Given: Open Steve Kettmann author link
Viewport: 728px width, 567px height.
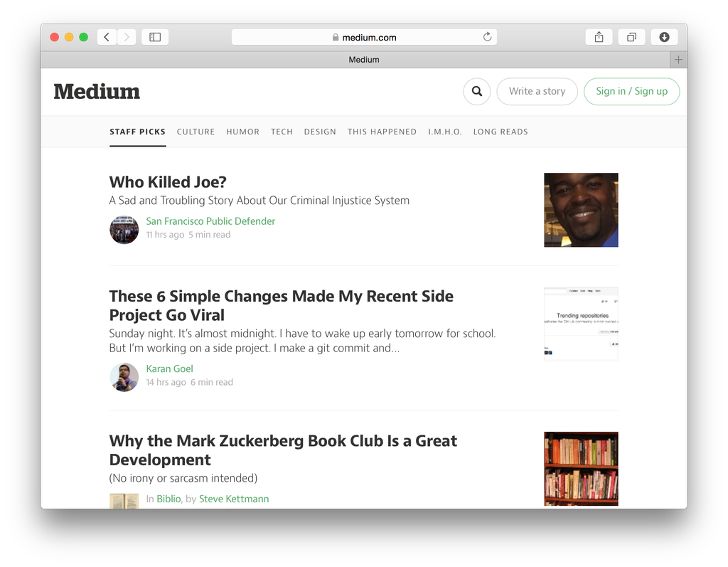Looking at the screenshot, I should 234,499.
